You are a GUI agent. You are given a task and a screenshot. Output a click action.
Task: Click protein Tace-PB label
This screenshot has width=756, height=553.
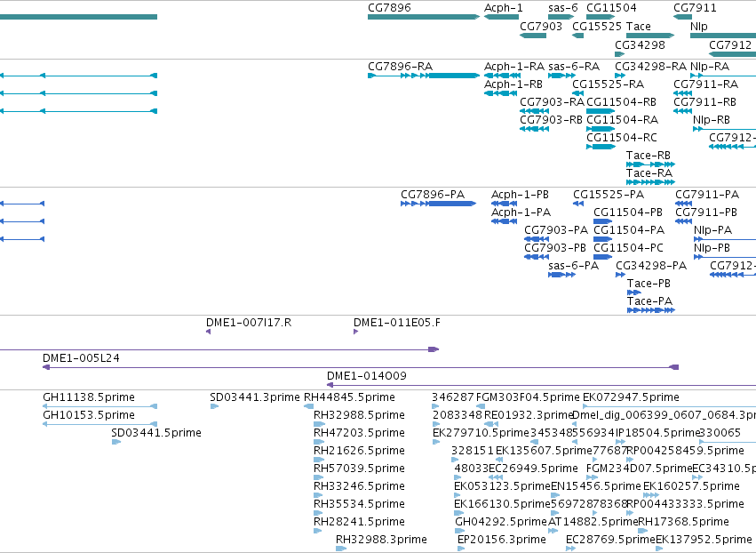pos(649,284)
